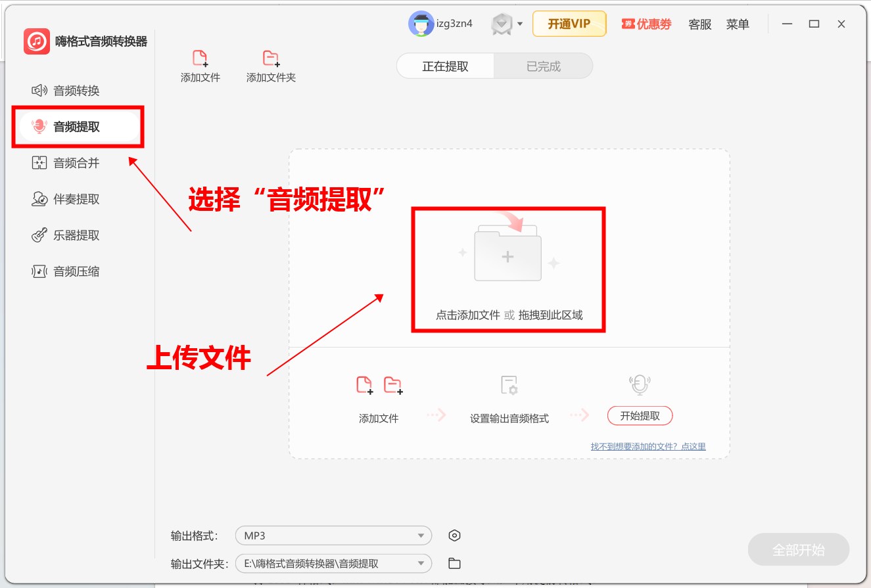Maximize the converter window
This screenshot has height=588, width=871.
[x=814, y=24]
